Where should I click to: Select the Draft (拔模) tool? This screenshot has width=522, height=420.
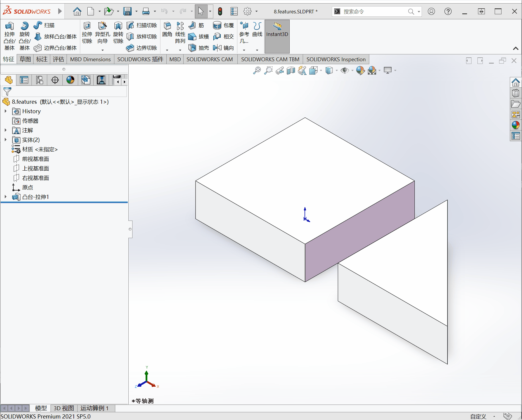199,37
